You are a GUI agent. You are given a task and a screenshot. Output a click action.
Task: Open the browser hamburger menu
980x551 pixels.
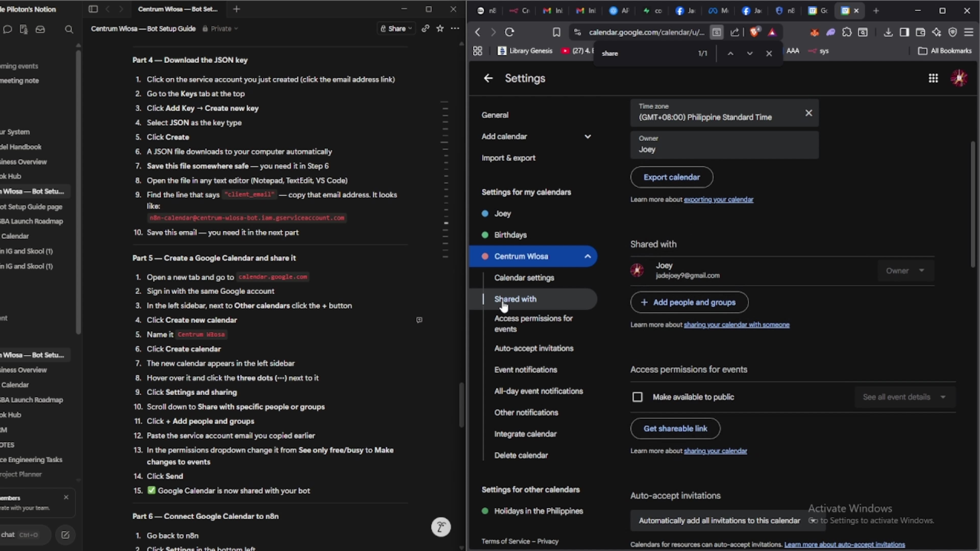(x=969, y=32)
